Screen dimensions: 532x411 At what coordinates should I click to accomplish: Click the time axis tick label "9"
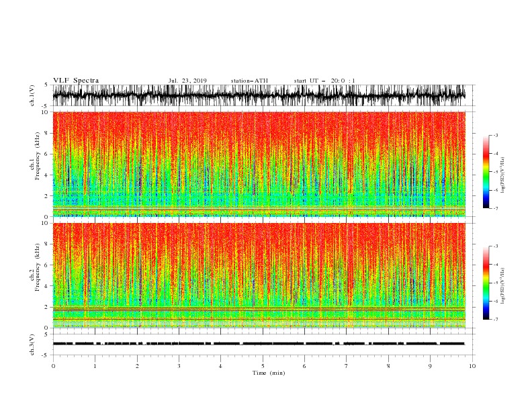click(430, 366)
